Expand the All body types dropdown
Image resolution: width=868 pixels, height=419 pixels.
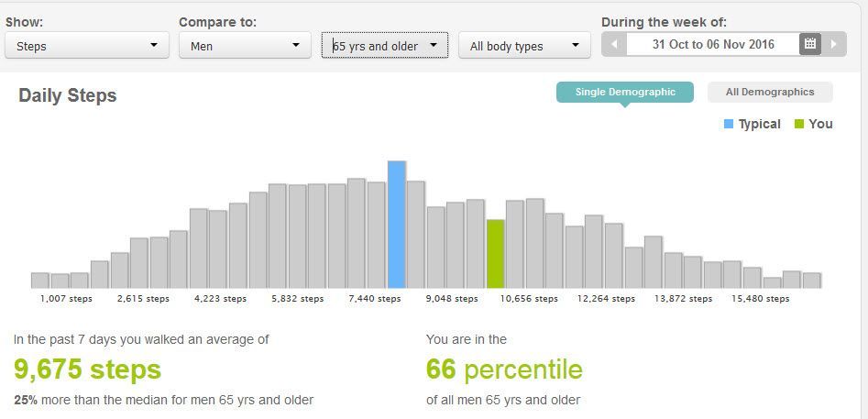coord(523,45)
